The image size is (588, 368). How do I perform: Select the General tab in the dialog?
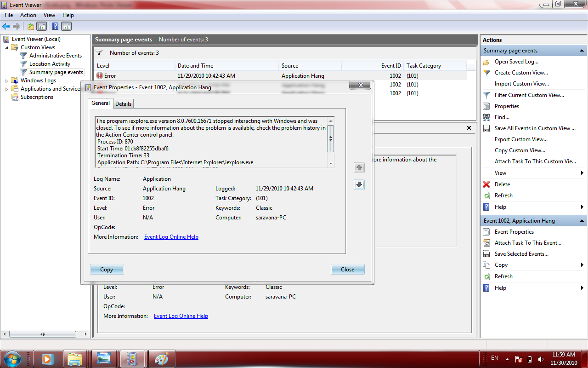click(101, 103)
